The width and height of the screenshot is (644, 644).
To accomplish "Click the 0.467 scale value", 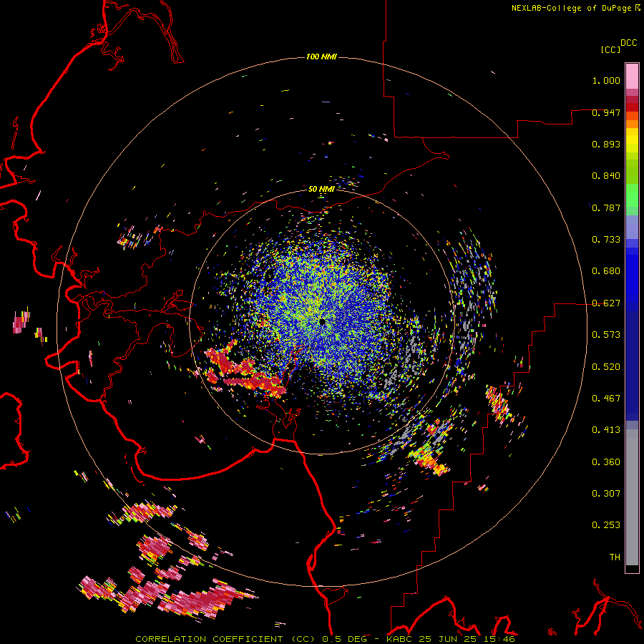I will [606, 399].
